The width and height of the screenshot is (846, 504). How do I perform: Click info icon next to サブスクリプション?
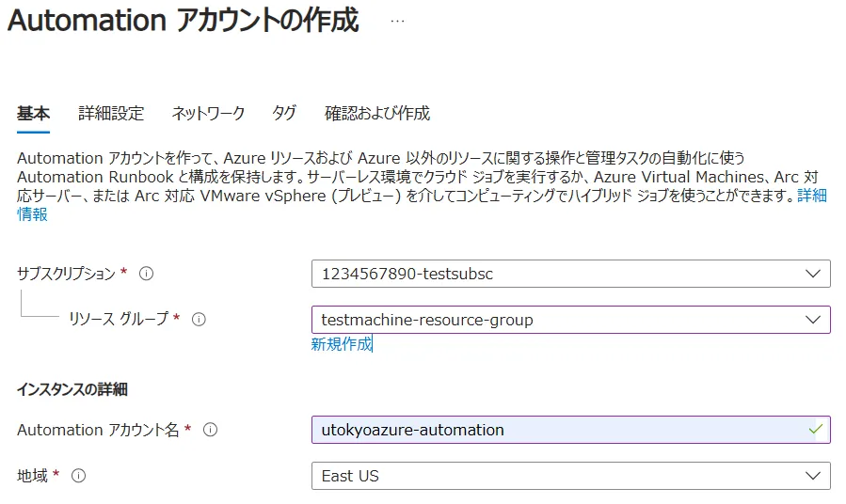coord(146,274)
